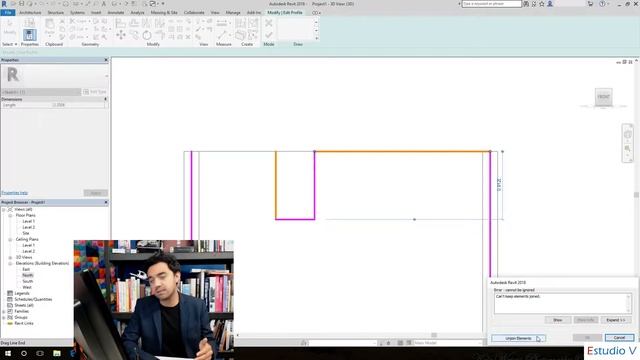The height and width of the screenshot is (360, 640).
Task: Click the search keyword input field
Action: coord(491,4)
